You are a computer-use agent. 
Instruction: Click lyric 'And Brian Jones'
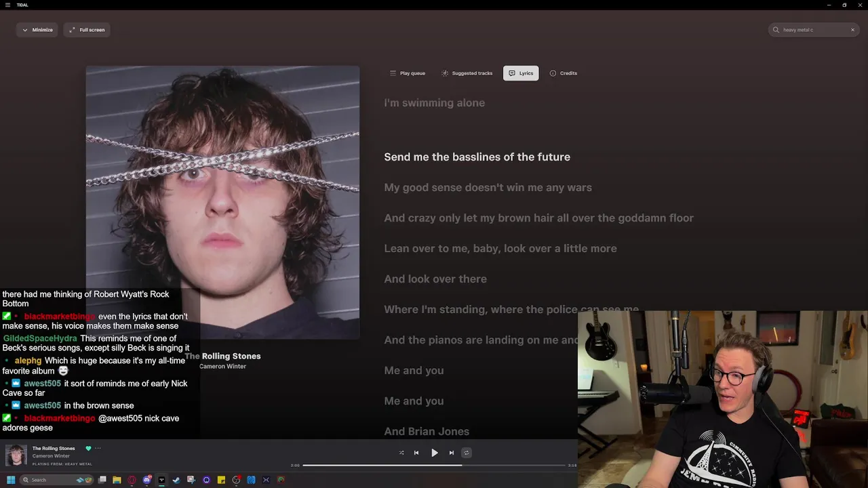427,432
